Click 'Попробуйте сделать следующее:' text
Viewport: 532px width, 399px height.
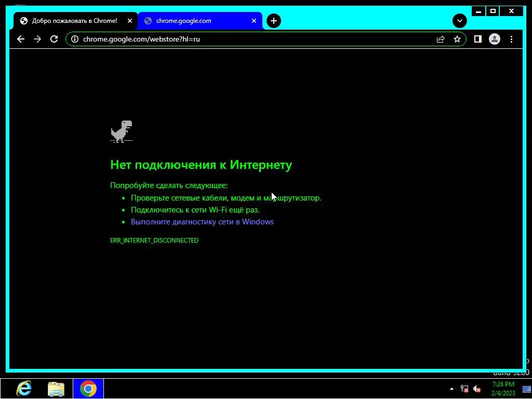click(169, 185)
